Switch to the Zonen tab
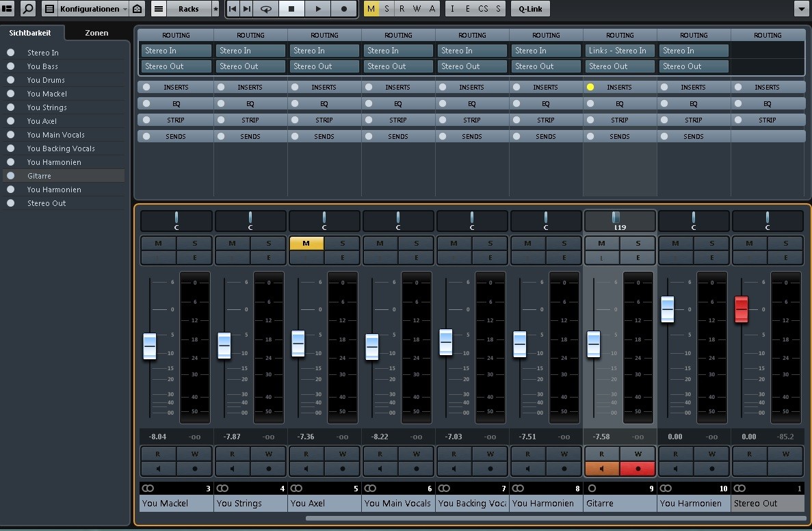Image resolution: width=812 pixels, height=531 pixels. pyautogui.click(x=96, y=33)
